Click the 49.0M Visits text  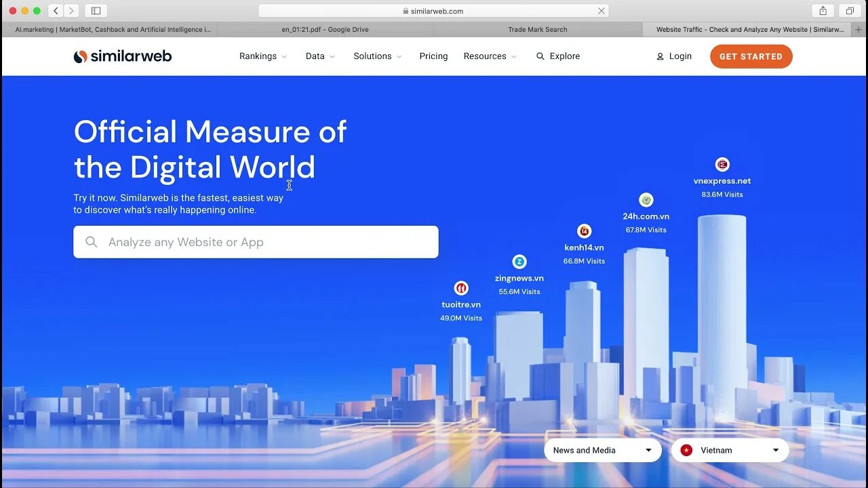pos(461,318)
